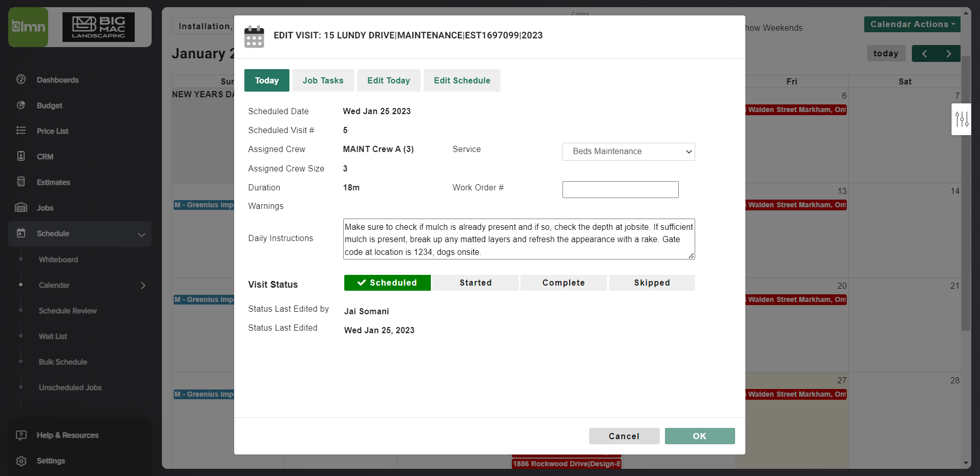
Task: Click Cancel to dismiss the dialog
Action: (x=623, y=436)
